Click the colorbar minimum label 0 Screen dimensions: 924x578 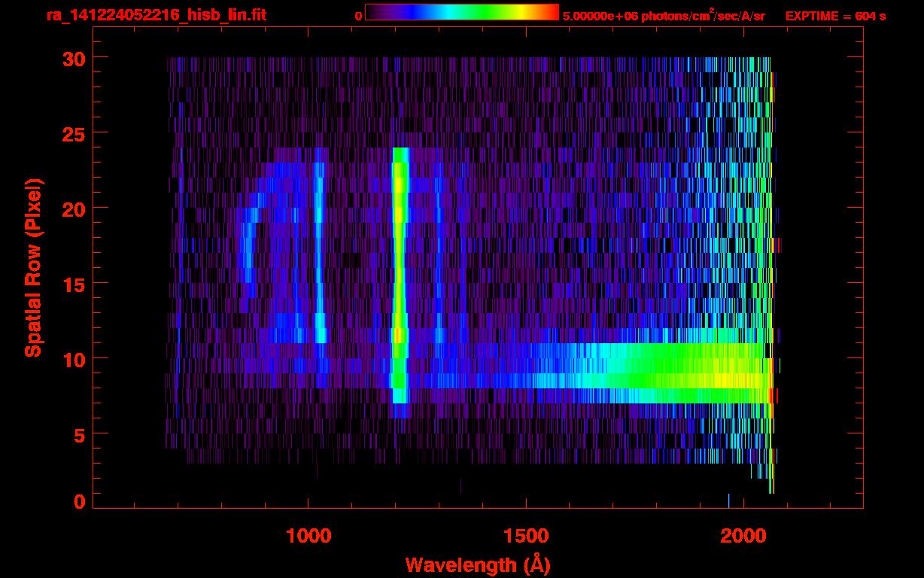358,16
